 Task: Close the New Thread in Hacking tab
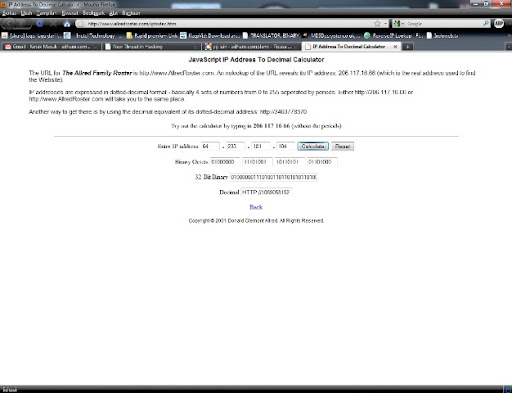click(x=196, y=47)
